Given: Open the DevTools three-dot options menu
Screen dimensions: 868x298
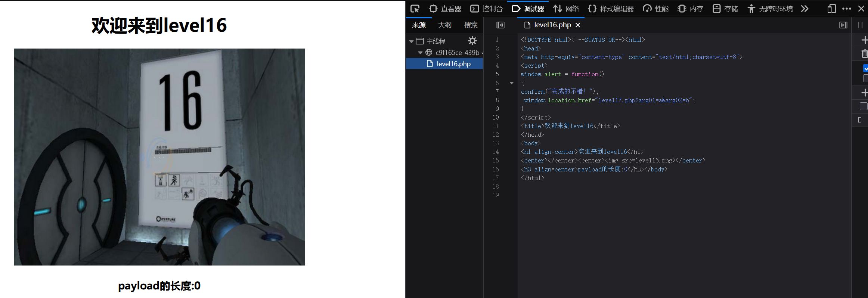Looking at the screenshot, I should point(847,9).
